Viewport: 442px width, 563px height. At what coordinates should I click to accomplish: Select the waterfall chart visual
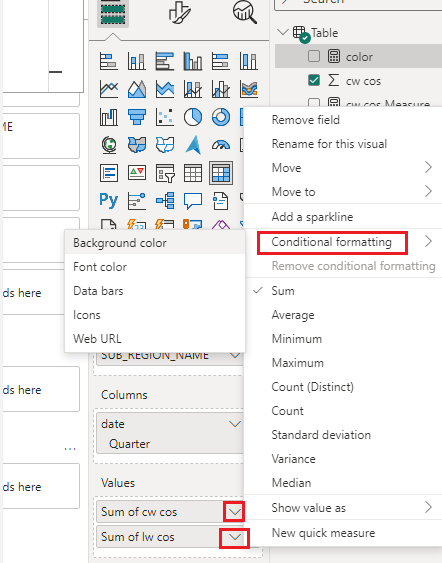pyautogui.click(x=109, y=117)
